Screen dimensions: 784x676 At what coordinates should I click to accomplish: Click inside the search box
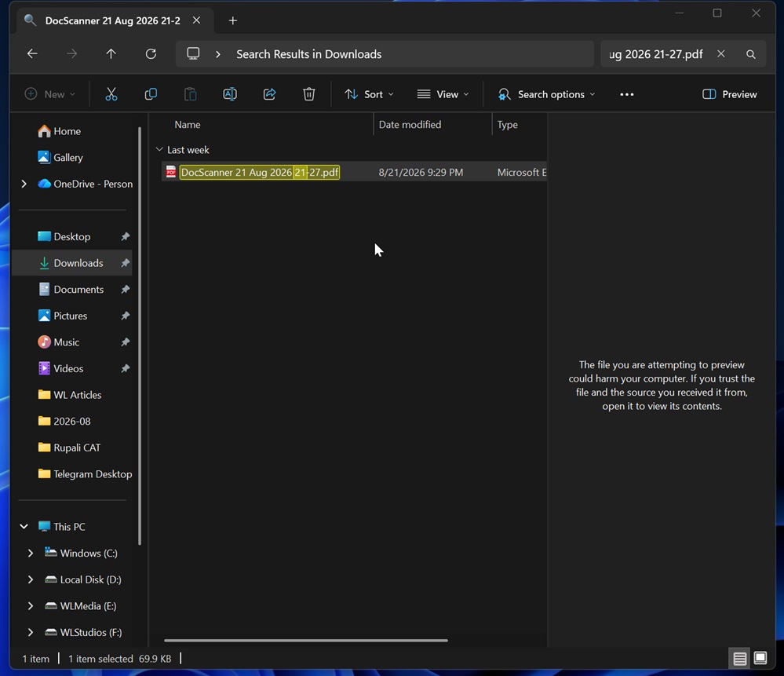pos(655,54)
